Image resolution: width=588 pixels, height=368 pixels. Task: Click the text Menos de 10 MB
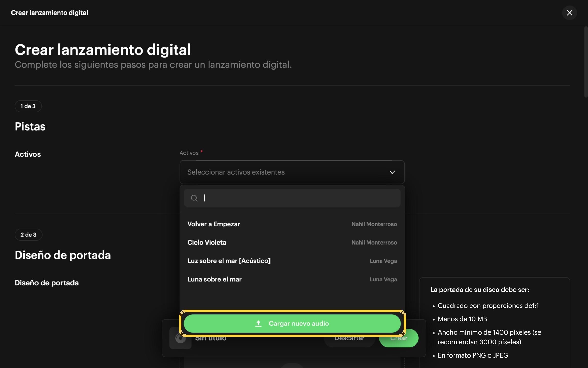click(x=462, y=319)
